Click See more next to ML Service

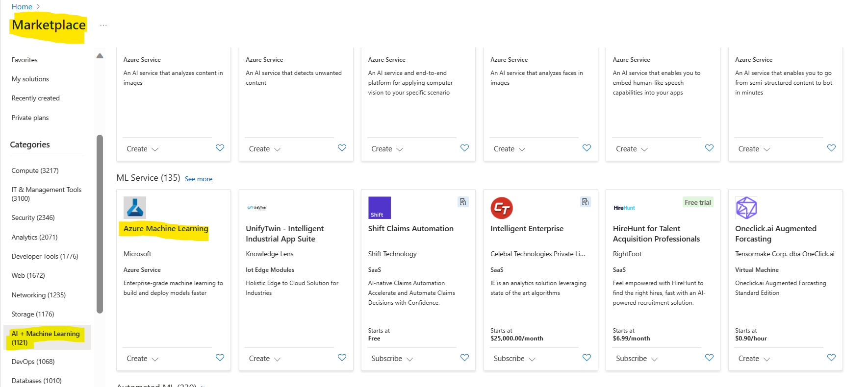point(199,179)
